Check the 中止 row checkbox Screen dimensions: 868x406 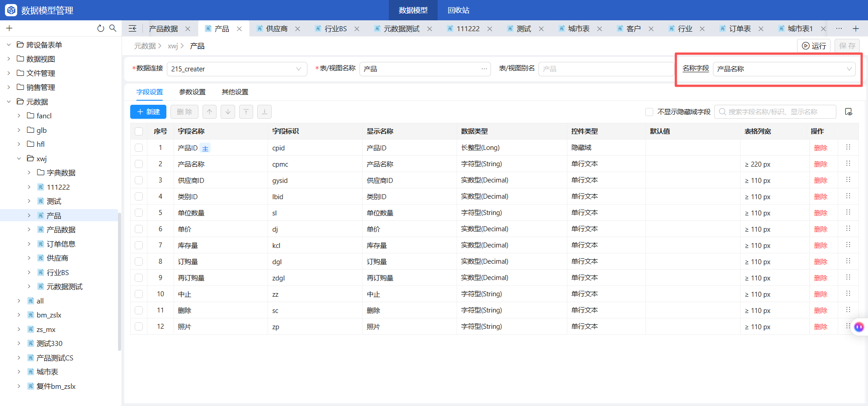[x=139, y=294]
